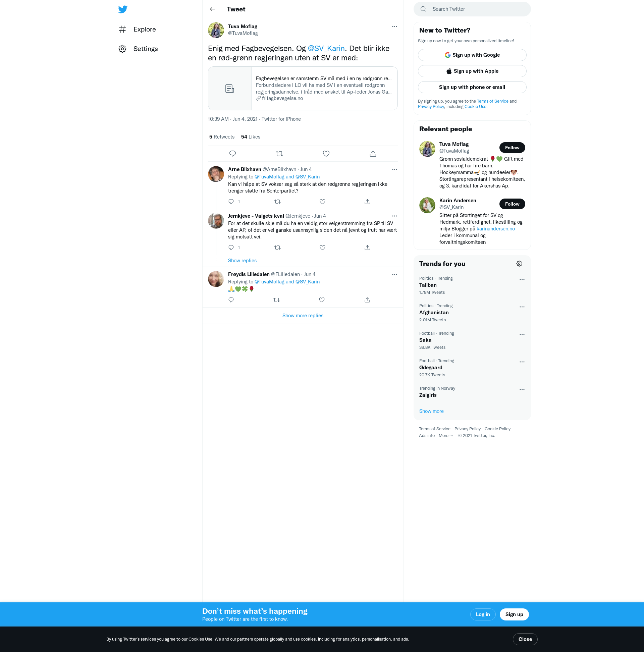Click Log in on the bottom banner
The width and height of the screenshot is (644, 652).
[483, 614]
